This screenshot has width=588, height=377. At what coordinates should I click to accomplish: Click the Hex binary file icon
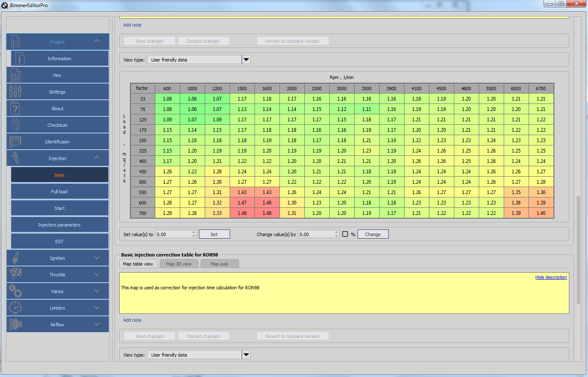point(15,75)
